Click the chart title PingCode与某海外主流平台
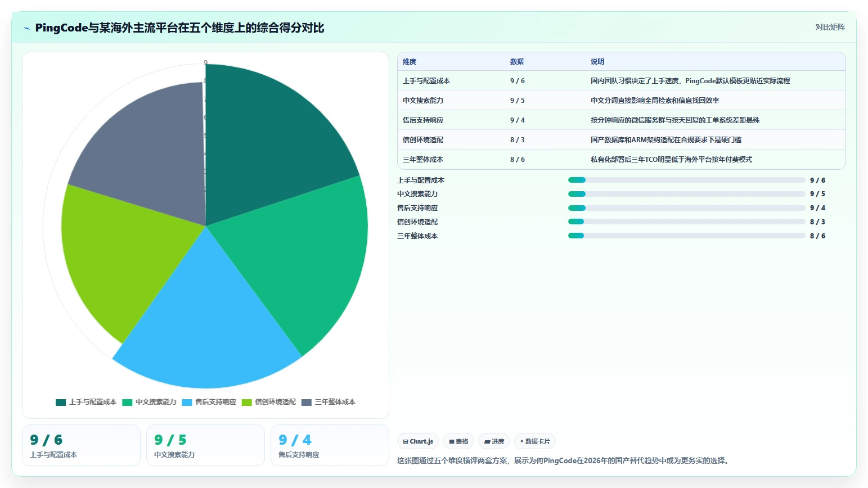This screenshot has width=868, height=488. 179,28
